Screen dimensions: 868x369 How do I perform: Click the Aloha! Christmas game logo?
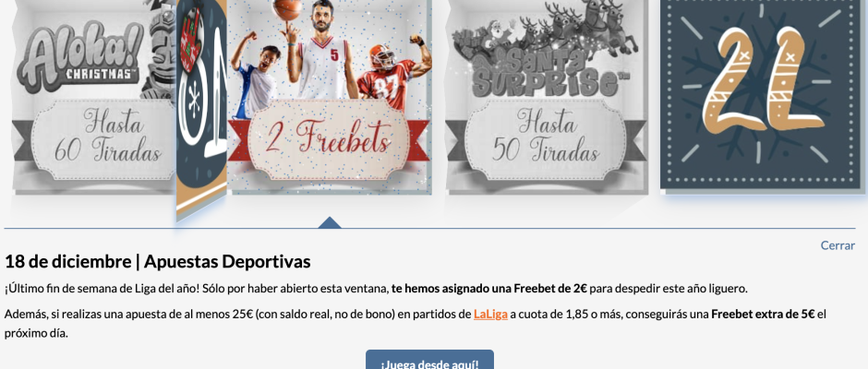(x=81, y=57)
